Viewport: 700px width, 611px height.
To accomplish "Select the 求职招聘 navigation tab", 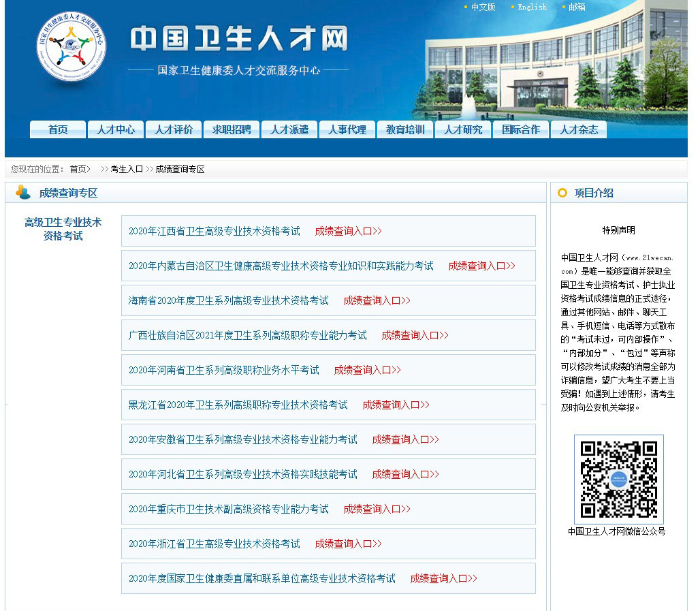I will 232,129.
